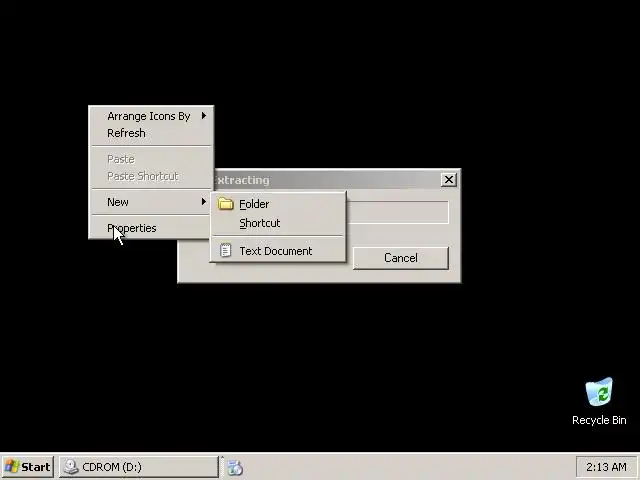Click the CDROM drive icon on taskbar

point(71,467)
